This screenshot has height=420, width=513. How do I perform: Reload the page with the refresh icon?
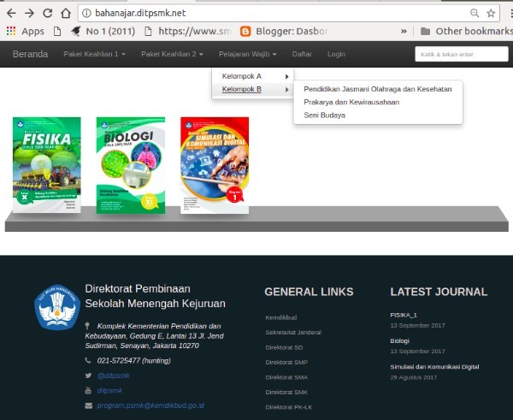pos(48,13)
